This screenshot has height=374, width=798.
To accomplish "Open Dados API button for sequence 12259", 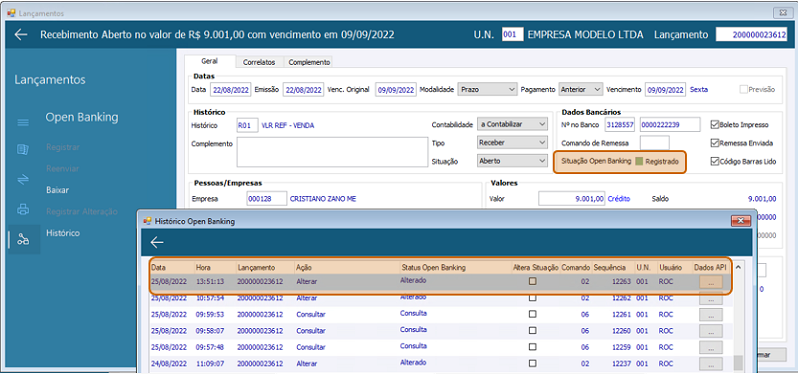I will [711, 347].
